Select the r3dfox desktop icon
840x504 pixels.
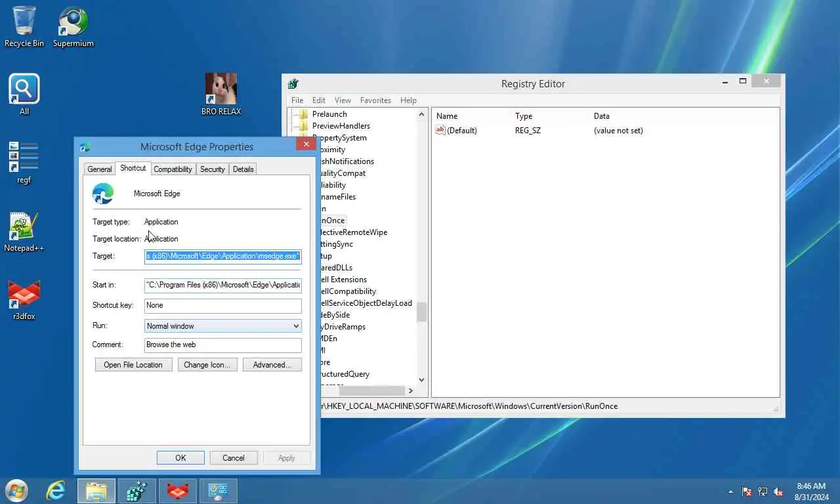coord(24,300)
